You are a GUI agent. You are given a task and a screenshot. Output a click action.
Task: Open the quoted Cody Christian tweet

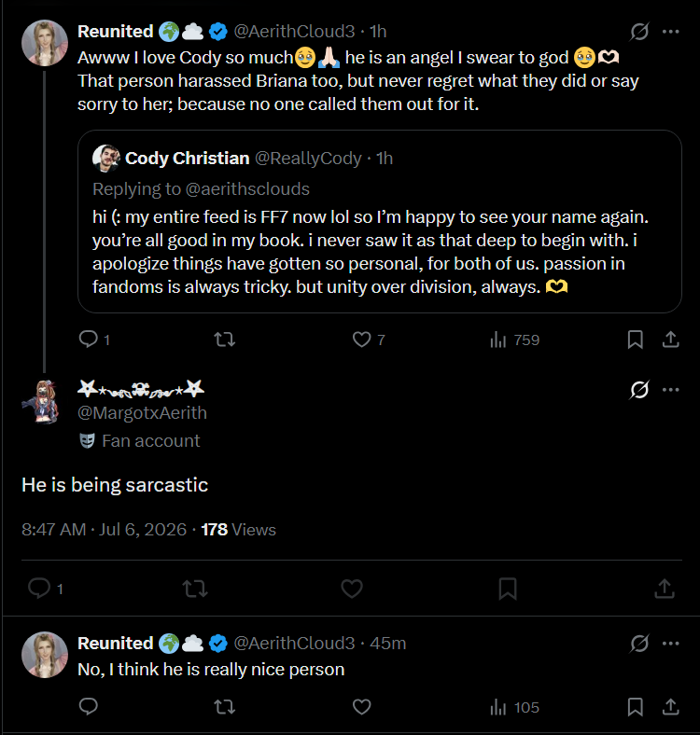click(380, 221)
